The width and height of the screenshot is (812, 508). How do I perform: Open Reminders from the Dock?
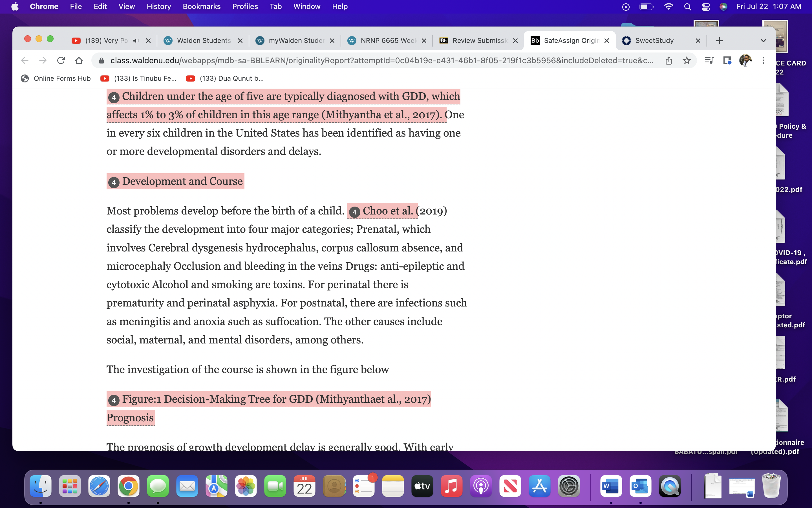[x=363, y=486]
